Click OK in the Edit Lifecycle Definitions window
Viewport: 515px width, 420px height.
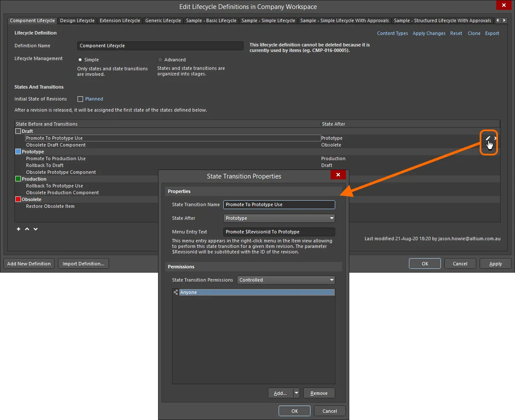[425, 264]
